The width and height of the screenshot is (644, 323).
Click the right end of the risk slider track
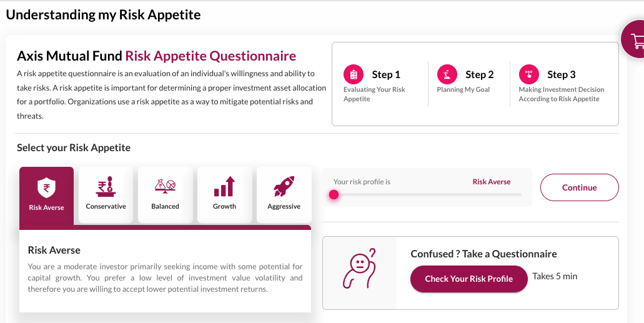point(519,194)
